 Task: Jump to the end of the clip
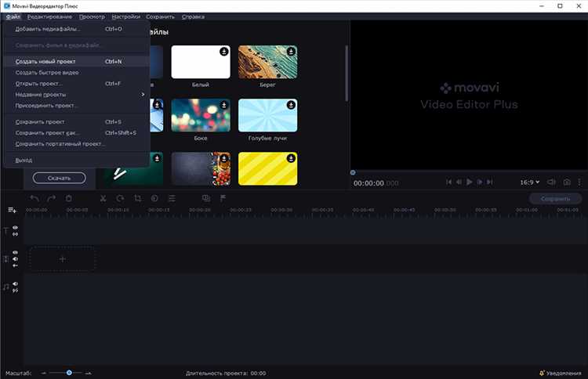point(489,182)
